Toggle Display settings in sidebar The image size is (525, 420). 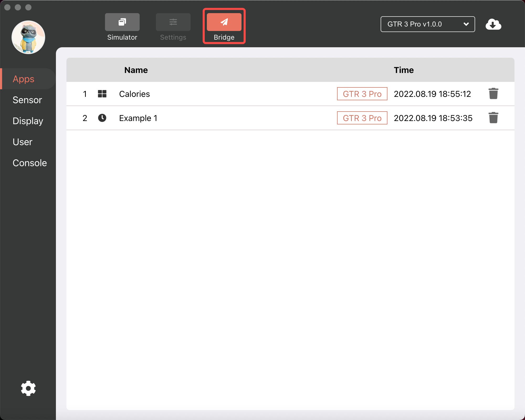tap(28, 121)
